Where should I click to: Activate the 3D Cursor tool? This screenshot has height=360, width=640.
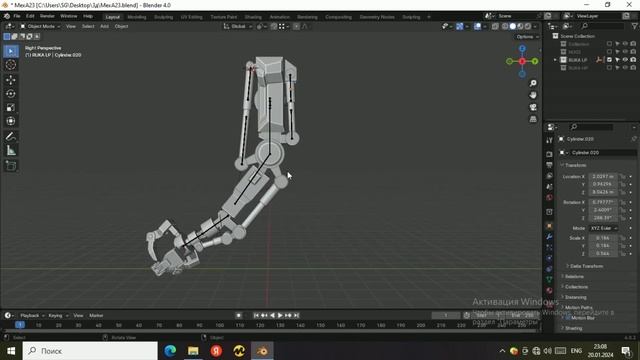point(11,65)
